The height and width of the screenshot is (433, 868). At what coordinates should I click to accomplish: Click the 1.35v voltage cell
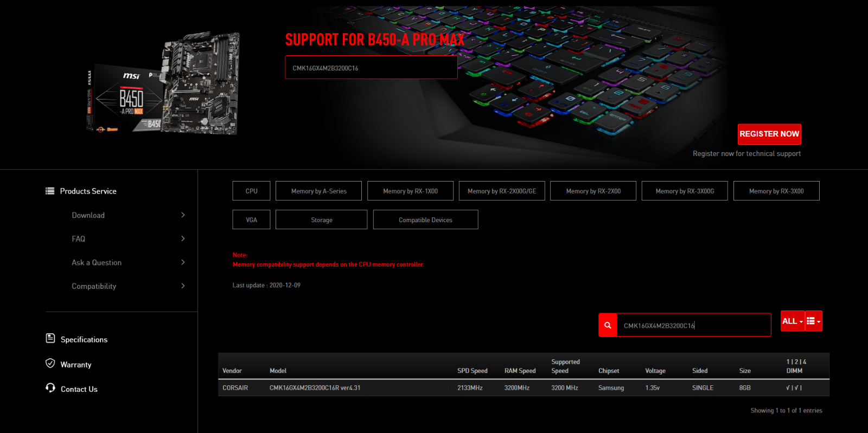click(653, 388)
